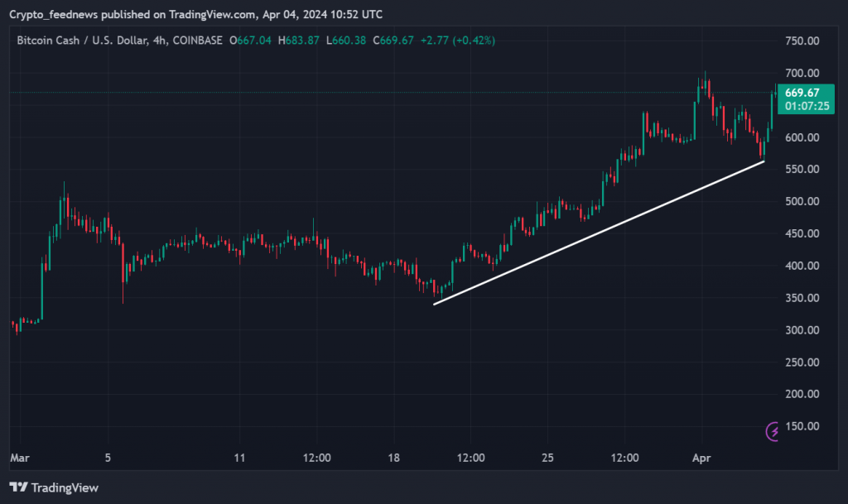Click the purple lightning bolt icon
The height and width of the screenshot is (504, 848).
(773, 430)
